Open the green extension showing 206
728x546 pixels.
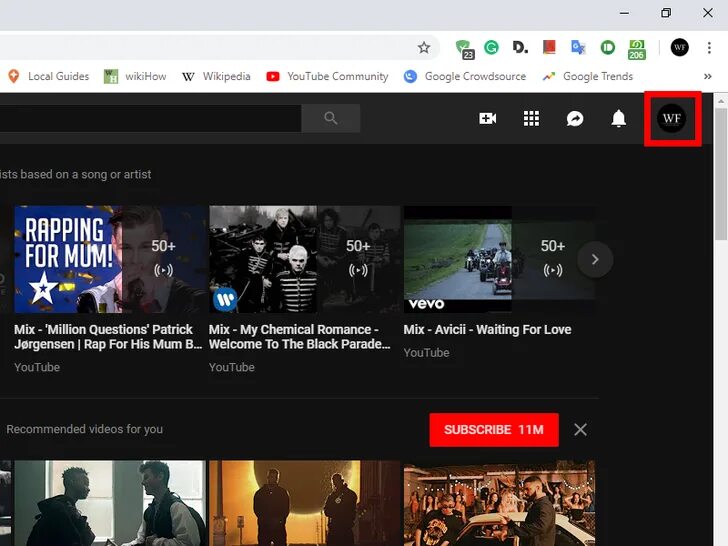[637, 49]
